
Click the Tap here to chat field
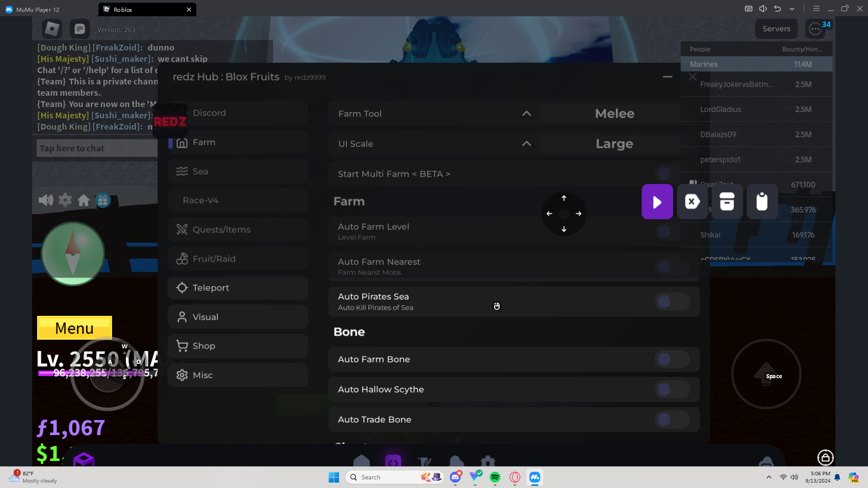click(x=97, y=148)
